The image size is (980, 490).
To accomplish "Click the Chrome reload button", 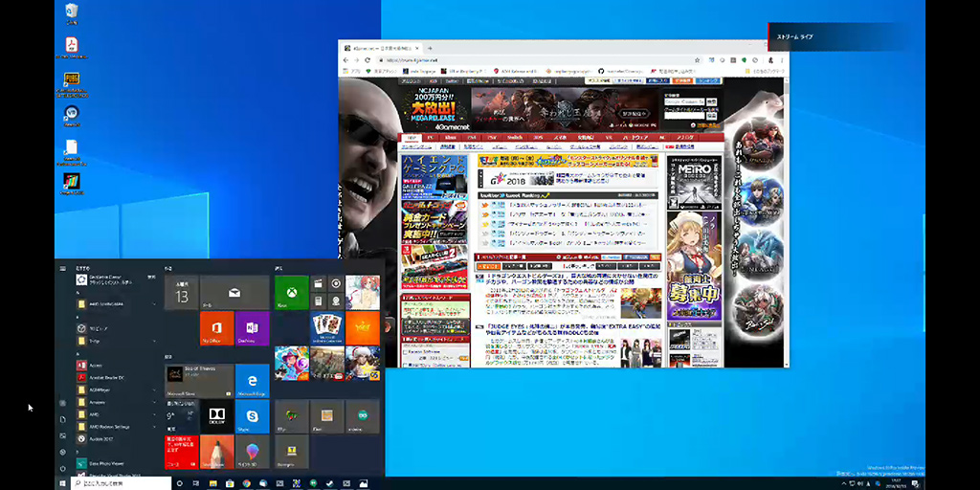I will (x=367, y=59).
